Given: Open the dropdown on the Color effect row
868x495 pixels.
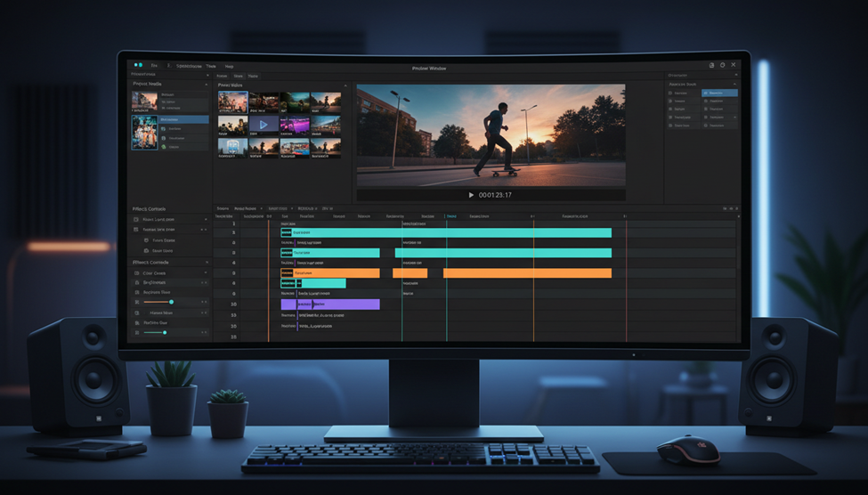Looking at the screenshot, I should [206, 273].
